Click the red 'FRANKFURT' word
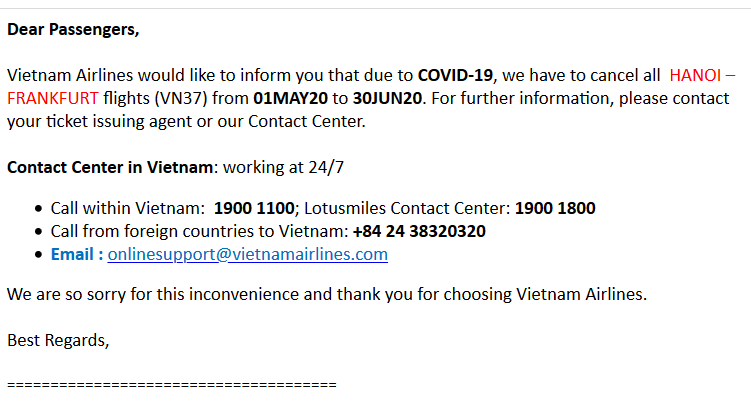 (x=53, y=98)
